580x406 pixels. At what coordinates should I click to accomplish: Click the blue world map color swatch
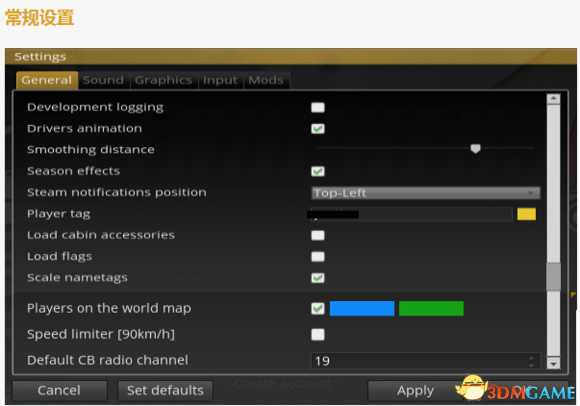coord(362,308)
